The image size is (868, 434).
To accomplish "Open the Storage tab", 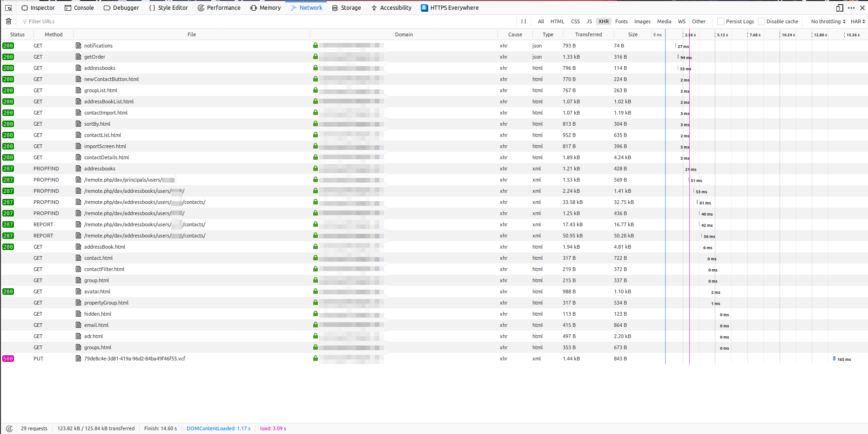I will (x=346, y=8).
